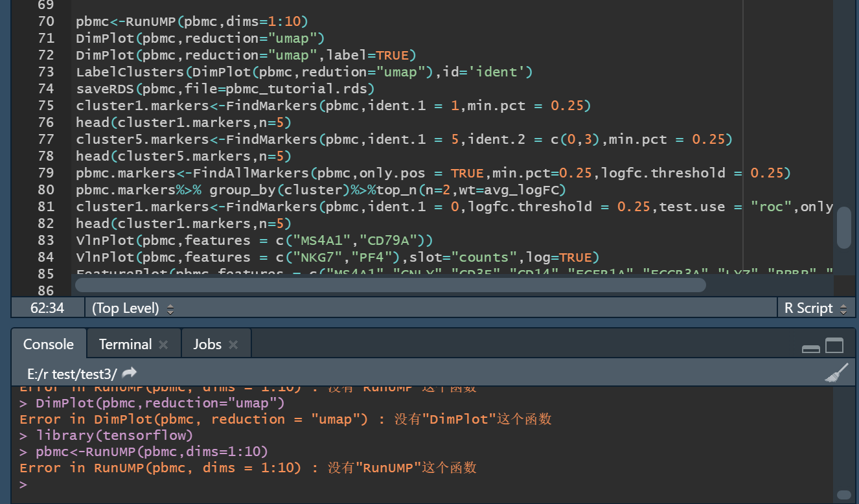Click the 62:34 cursor position indicator
The height and width of the screenshot is (504, 859).
[x=47, y=308]
